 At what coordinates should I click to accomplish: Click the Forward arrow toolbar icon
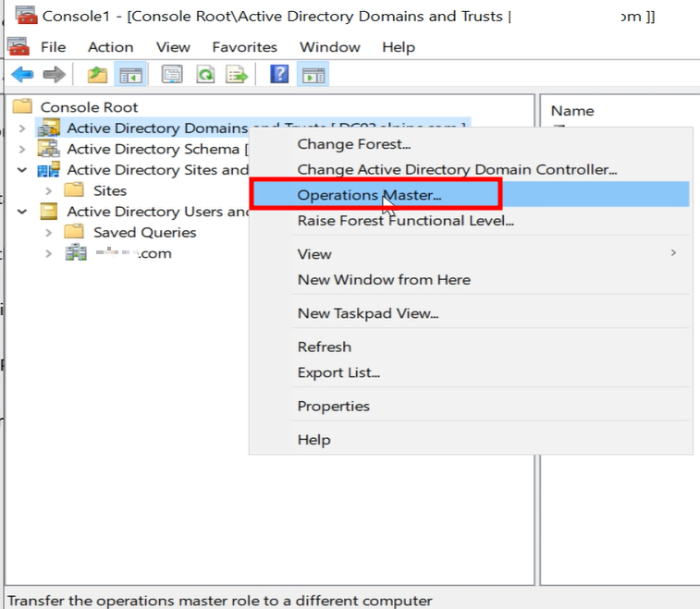54,75
